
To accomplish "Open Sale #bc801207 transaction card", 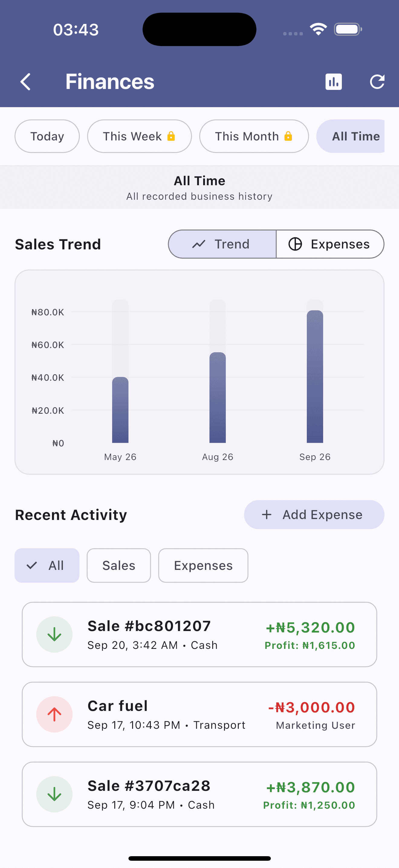I will tap(199, 634).
